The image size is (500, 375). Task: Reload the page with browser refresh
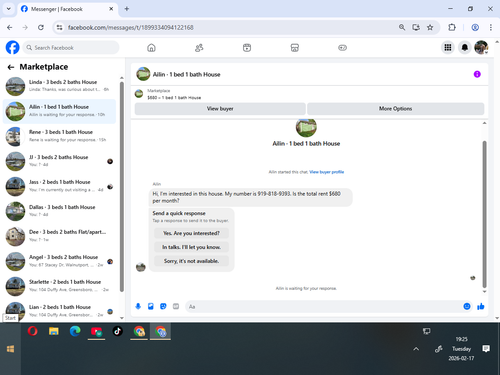coord(41,27)
